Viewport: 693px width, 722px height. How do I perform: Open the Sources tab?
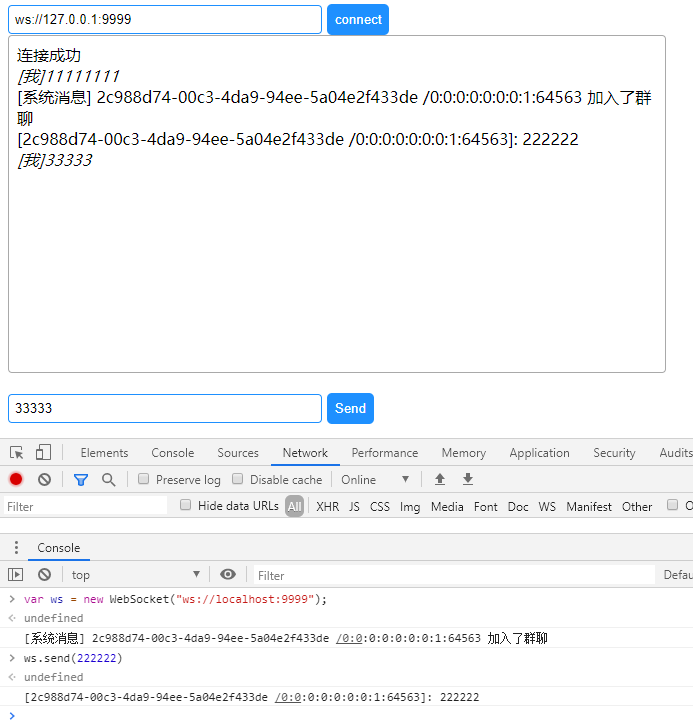tap(238, 453)
